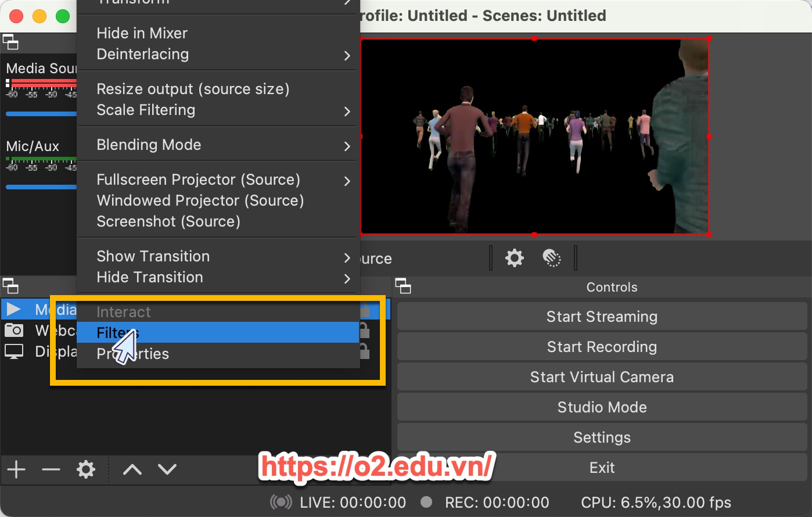Open the source filters icon beside the gear
The height and width of the screenshot is (517, 812).
[x=551, y=257]
